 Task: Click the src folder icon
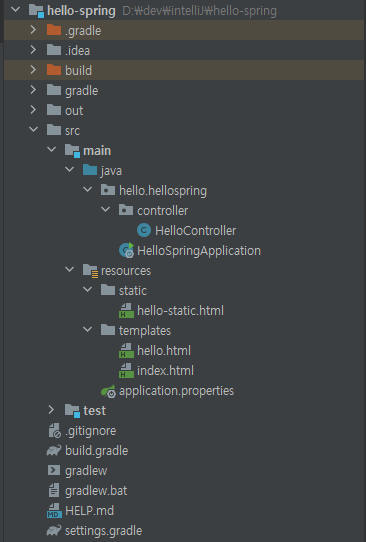click(54, 130)
